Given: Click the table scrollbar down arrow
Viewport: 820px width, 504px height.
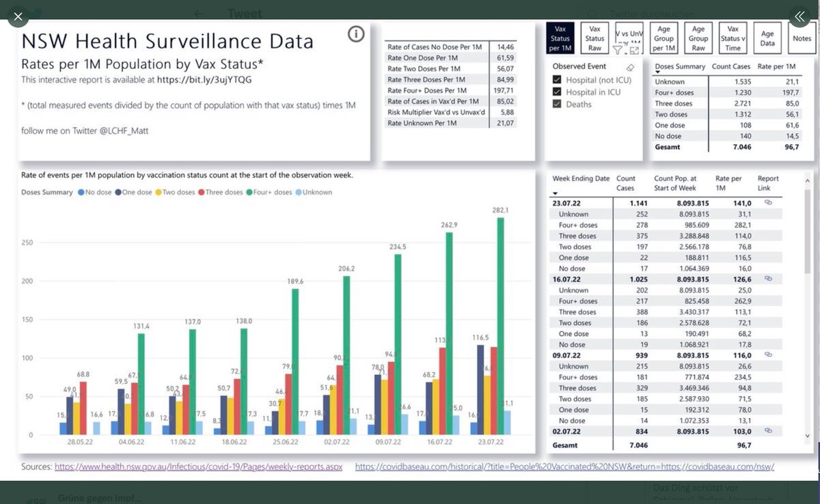Looking at the screenshot, I should 808,436.
